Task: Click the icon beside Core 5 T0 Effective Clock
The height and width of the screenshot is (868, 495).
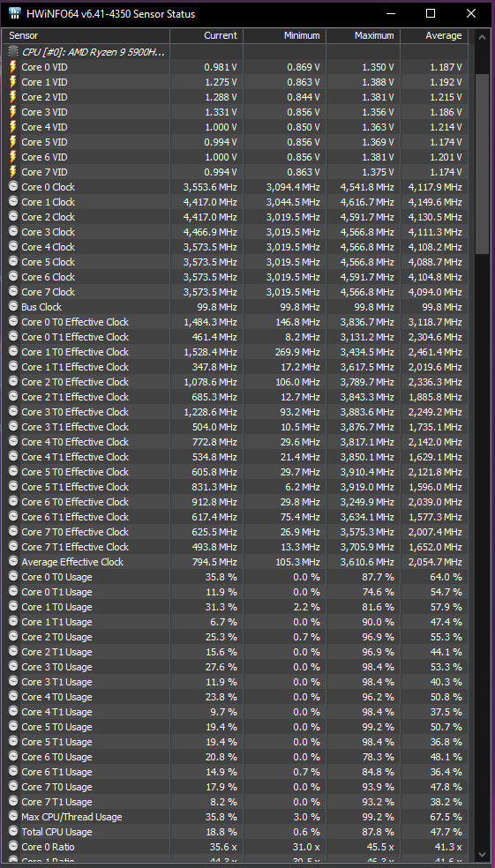Action: coord(13,471)
